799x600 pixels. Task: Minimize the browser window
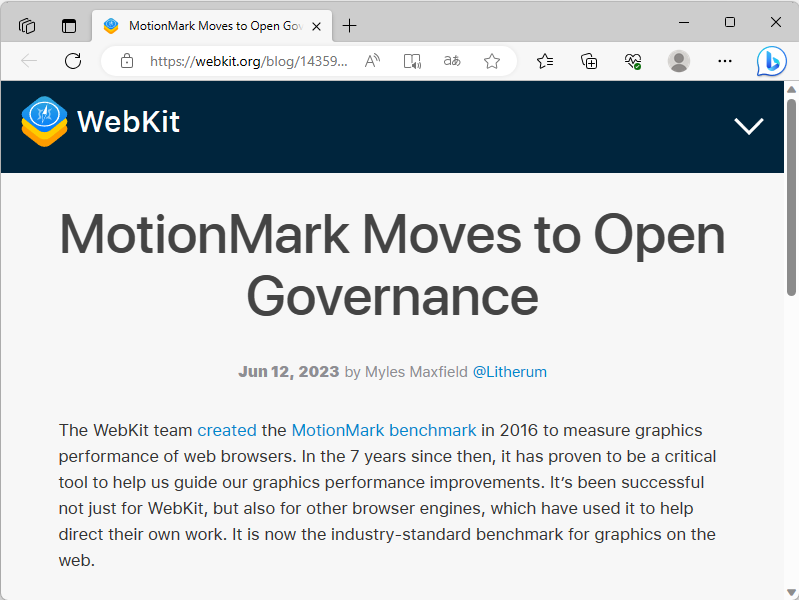pos(684,22)
